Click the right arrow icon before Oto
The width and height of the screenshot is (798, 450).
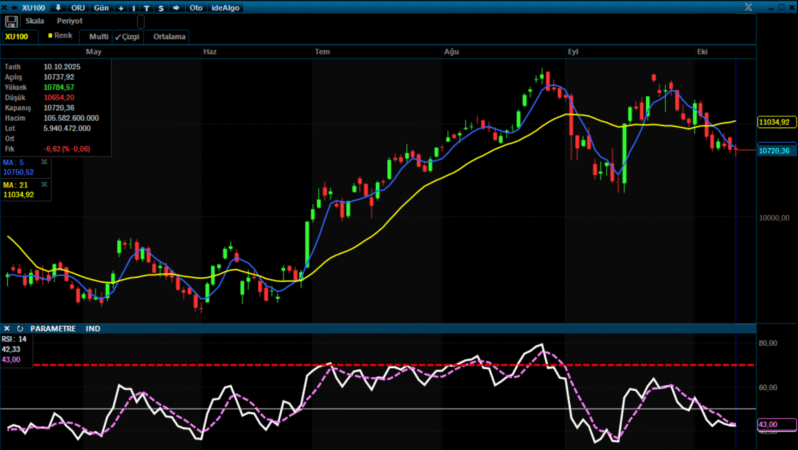(x=176, y=7)
